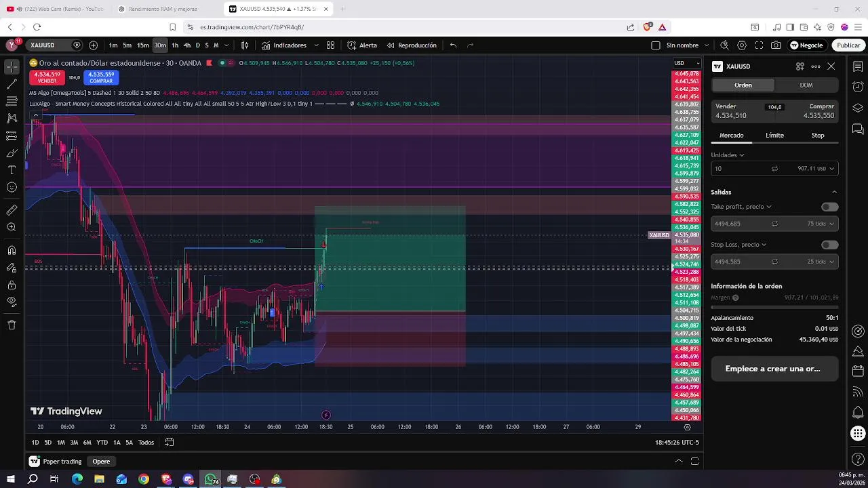The height and width of the screenshot is (488, 868).
Task: Click the Indicadores button
Action: [284, 45]
